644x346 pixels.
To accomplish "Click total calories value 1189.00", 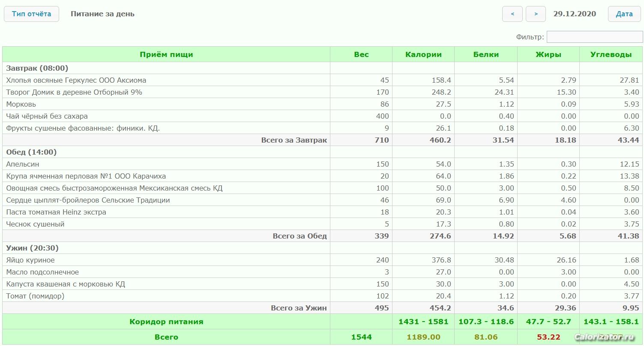I will 423,337.
